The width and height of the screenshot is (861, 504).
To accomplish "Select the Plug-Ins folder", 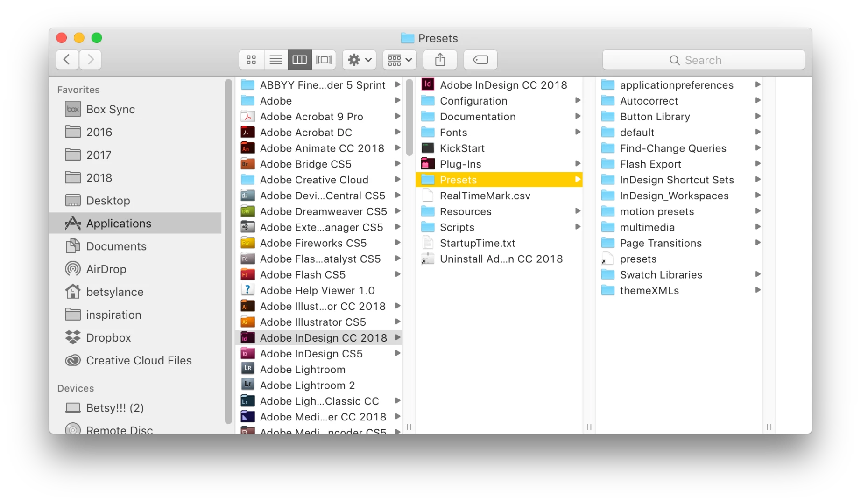I will (x=499, y=164).
